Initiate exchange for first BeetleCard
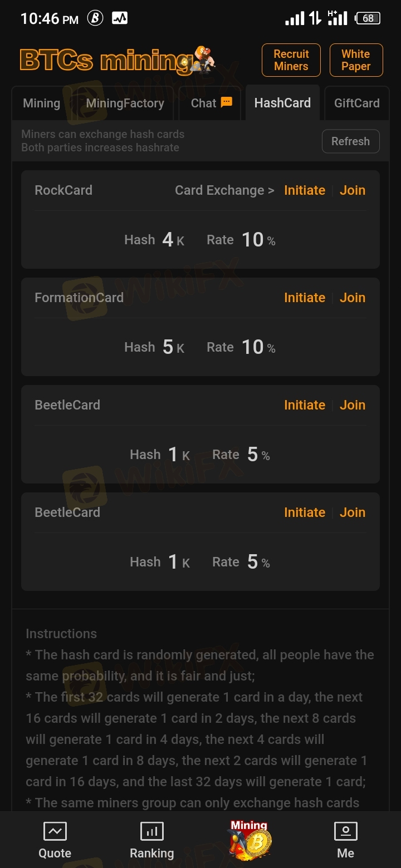401x868 pixels. (305, 405)
